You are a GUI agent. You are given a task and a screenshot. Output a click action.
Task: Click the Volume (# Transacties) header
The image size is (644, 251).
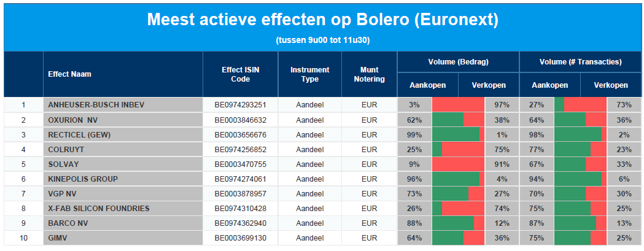click(580, 62)
